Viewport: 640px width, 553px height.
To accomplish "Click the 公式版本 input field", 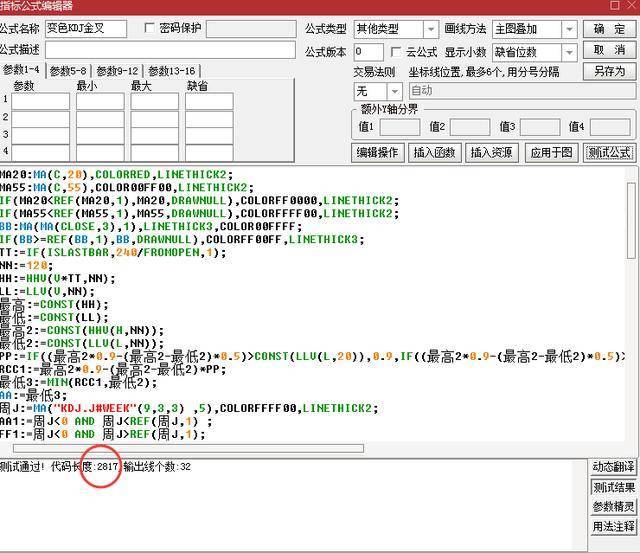I will pos(369,52).
